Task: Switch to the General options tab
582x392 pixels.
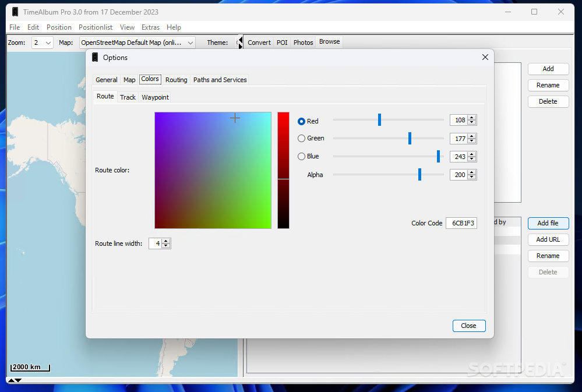Action: (x=107, y=80)
